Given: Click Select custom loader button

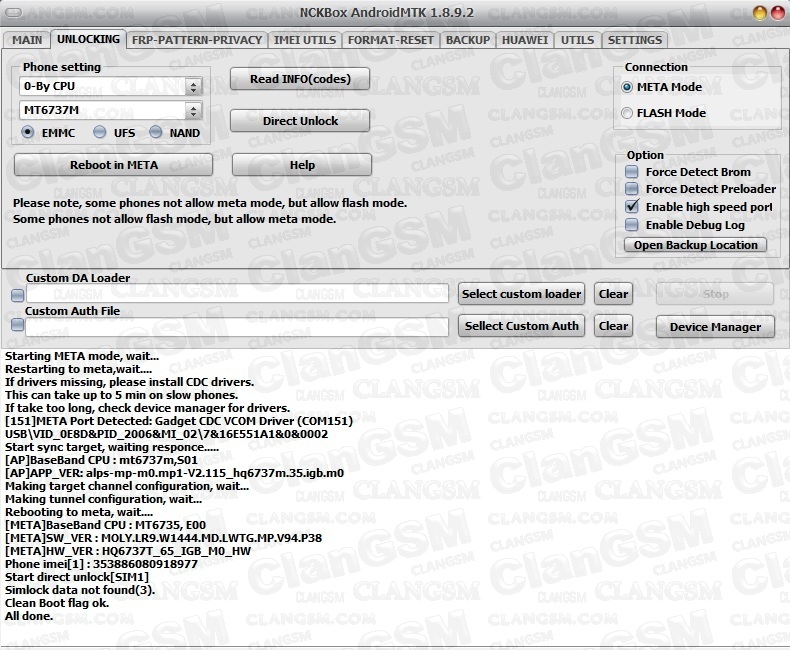Looking at the screenshot, I should point(521,294).
